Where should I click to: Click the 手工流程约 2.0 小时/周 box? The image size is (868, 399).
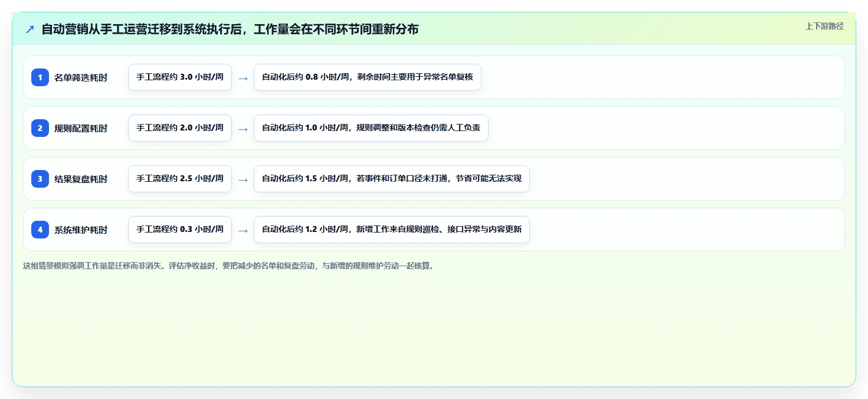tap(180, 128)
